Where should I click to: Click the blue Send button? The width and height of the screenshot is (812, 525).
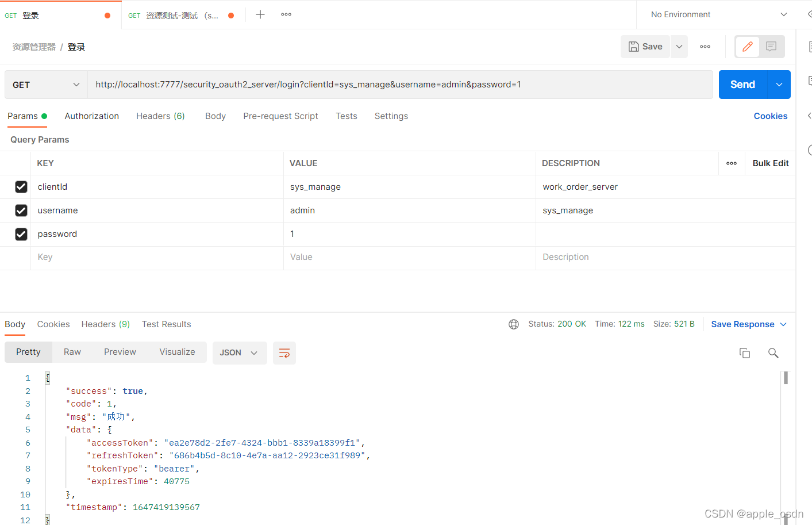pyautogui.click(x=743, y=85)
